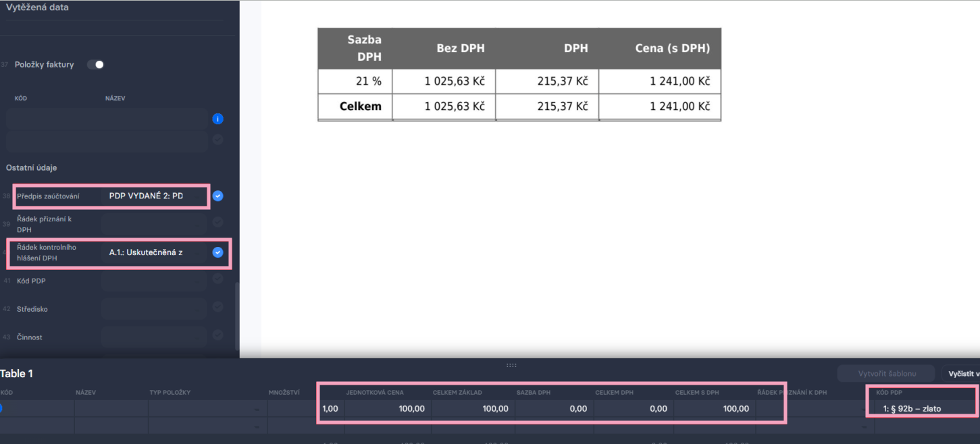Expand Typ položky dropdown in first table row
The width and height of the screenshot is (980, 444).
coord(207,409)
